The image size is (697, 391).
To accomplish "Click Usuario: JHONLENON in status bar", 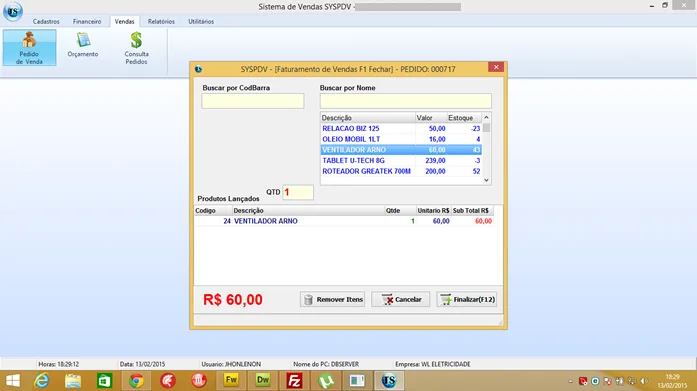I will pos(231,364).
